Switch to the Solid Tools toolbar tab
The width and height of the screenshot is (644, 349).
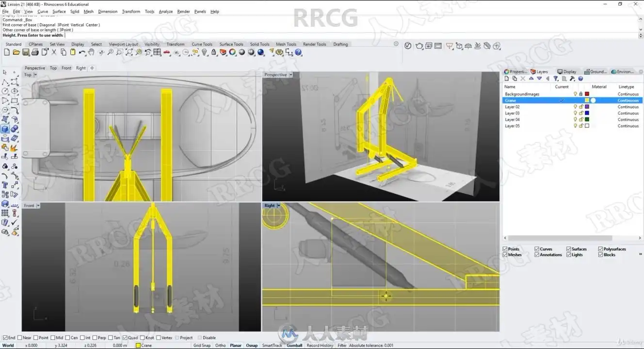[259, 44]
